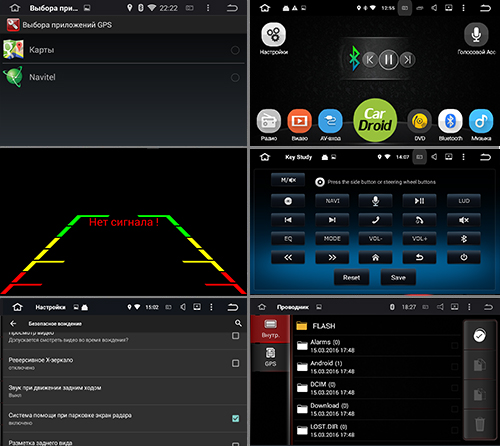
Task: Select the Карты radio button
Action: point(235,50)
